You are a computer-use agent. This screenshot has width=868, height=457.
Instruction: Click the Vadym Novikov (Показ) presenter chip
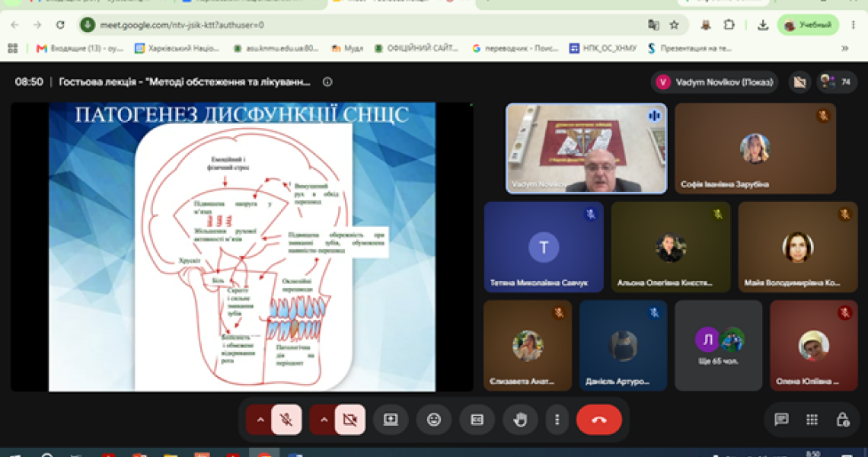tap(714, 82)
